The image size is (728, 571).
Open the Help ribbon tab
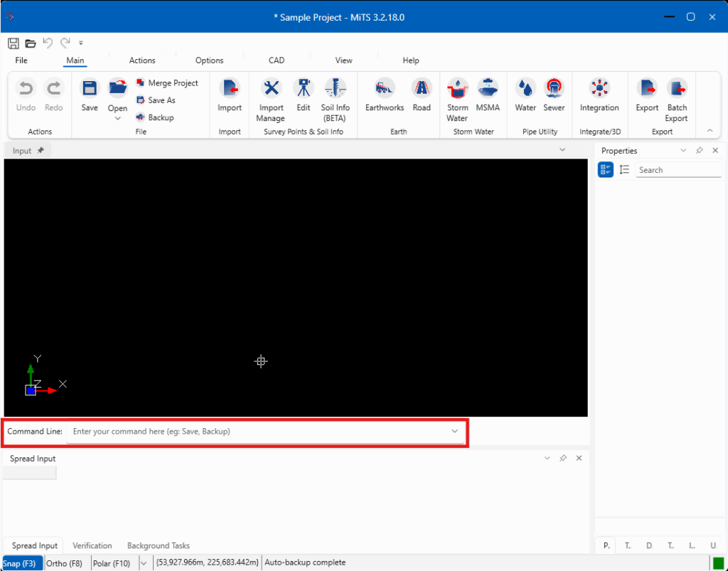point(411,60)
